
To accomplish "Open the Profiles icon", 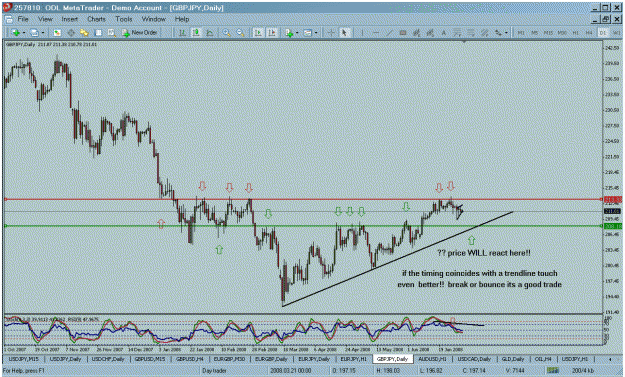I will 34,33.
